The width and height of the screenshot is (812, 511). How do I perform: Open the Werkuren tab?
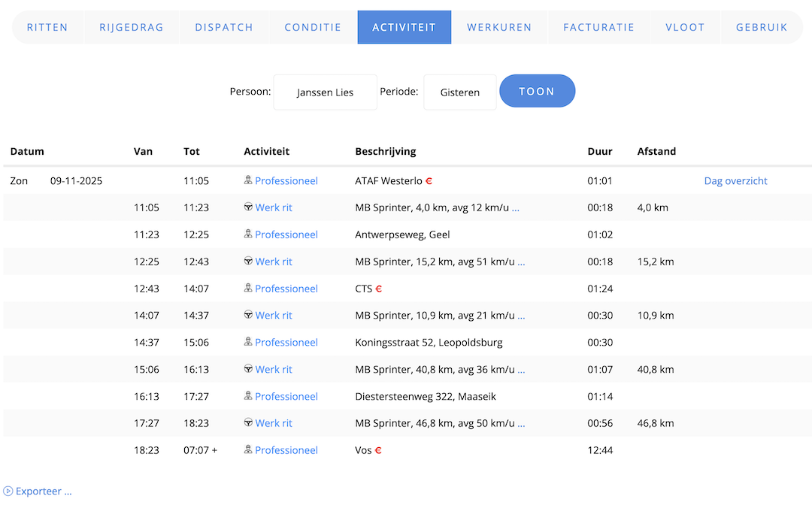click(x=499, y=27)
